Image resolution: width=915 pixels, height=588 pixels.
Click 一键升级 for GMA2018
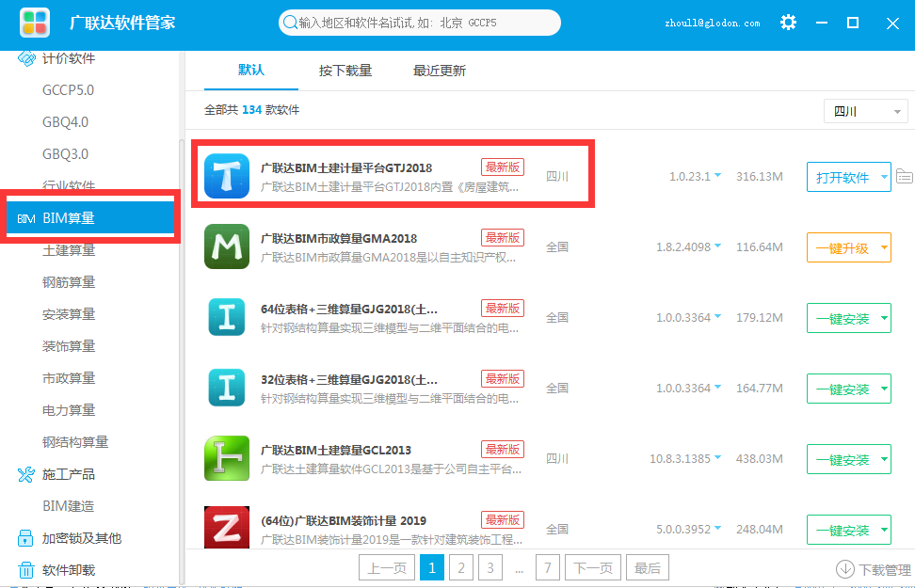pyautogui.click(x=843, y=247)
